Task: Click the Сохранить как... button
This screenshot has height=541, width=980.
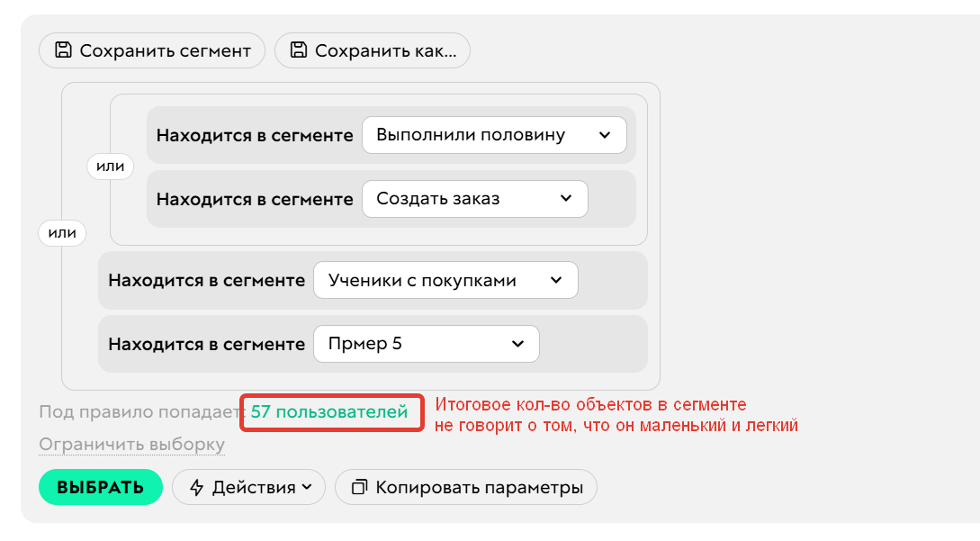Action: [x=373, y=50]
